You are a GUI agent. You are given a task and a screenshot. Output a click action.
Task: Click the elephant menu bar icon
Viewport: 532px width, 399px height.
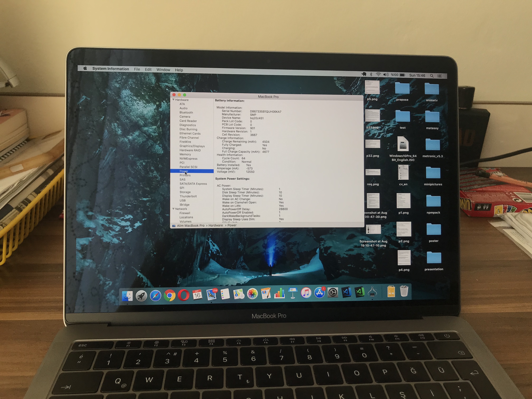coord(364,74)
